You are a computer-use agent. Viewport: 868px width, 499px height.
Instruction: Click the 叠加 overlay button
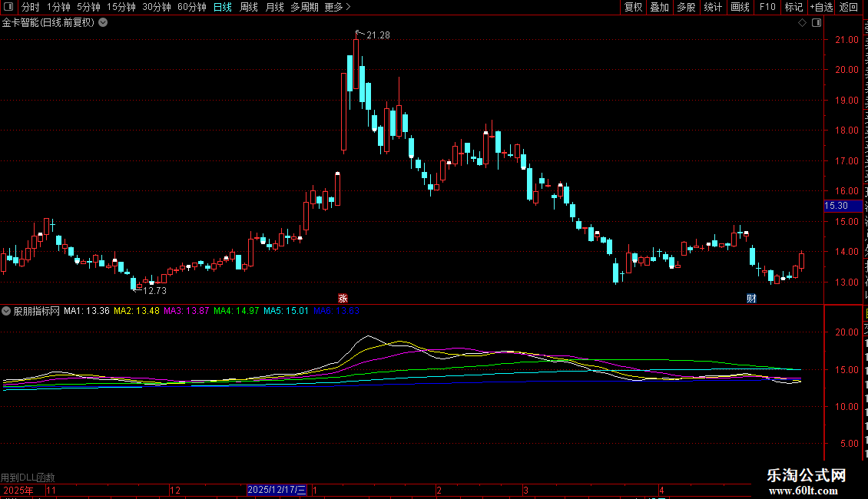coord(659,7)
